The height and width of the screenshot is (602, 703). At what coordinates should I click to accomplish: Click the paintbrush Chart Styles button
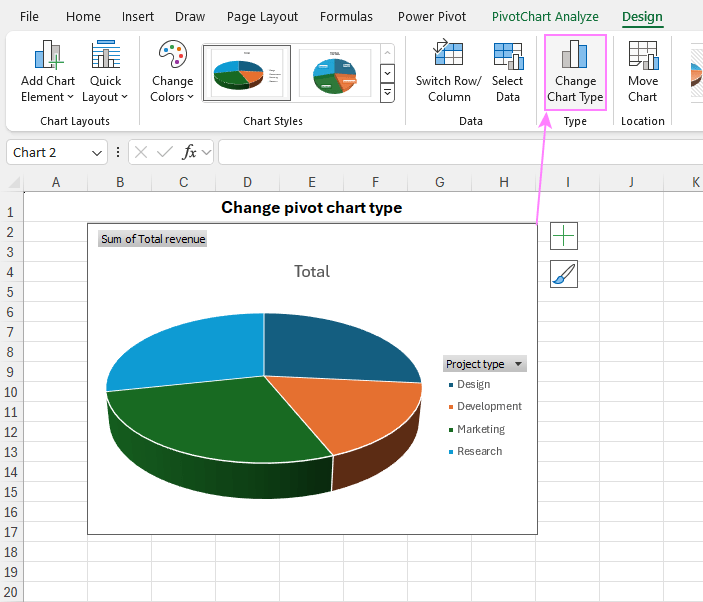tap(564, 274)
